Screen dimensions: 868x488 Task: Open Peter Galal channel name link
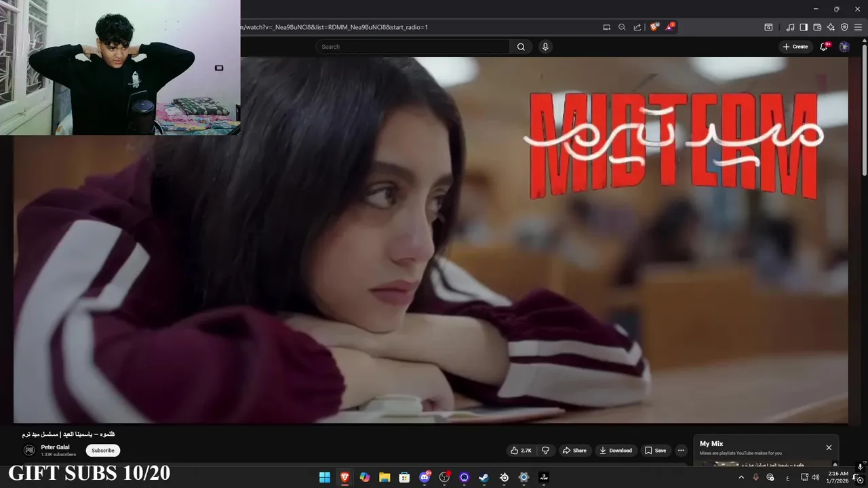point(55,447)
